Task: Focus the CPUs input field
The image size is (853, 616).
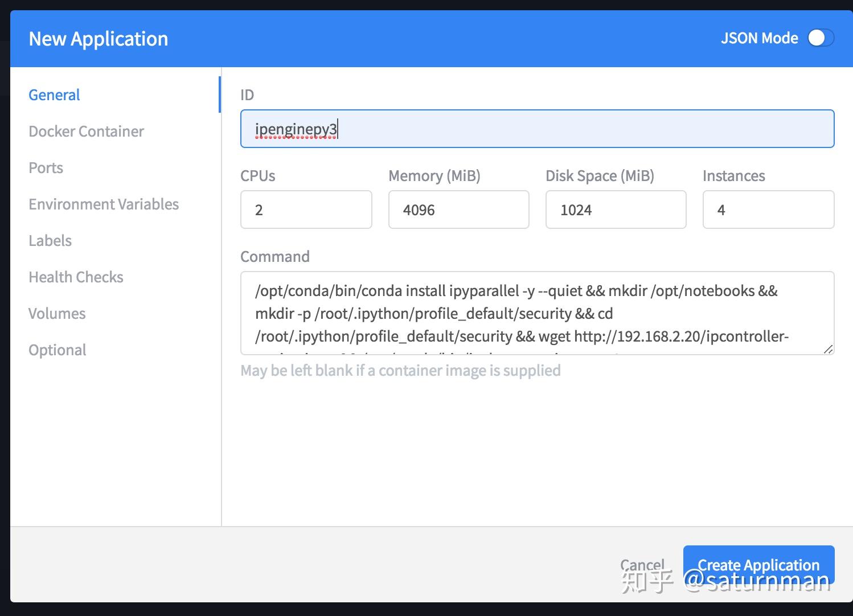Action: (306, 210)
